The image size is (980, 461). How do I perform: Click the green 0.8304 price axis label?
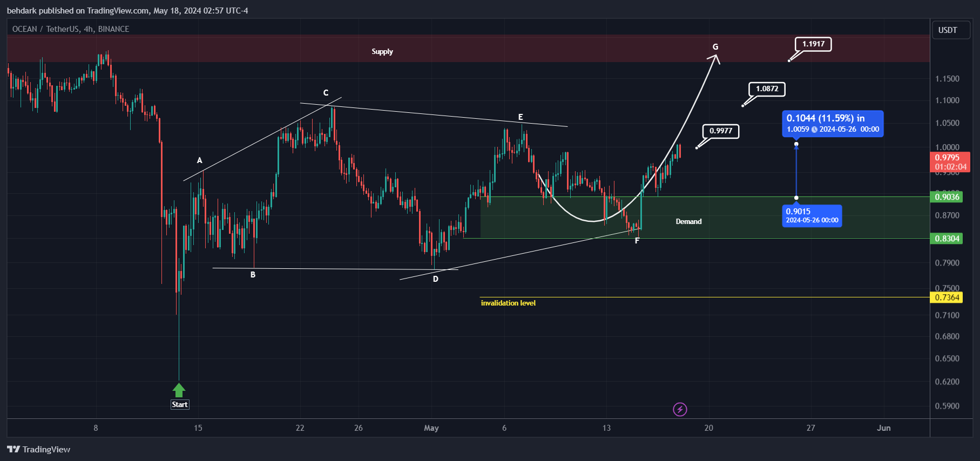(x=947, y=239)
